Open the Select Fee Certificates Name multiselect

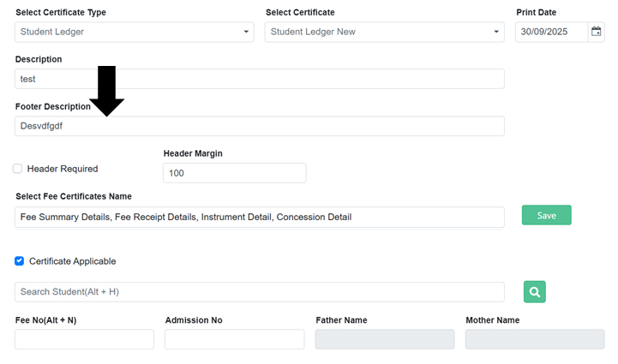[259, 217]
